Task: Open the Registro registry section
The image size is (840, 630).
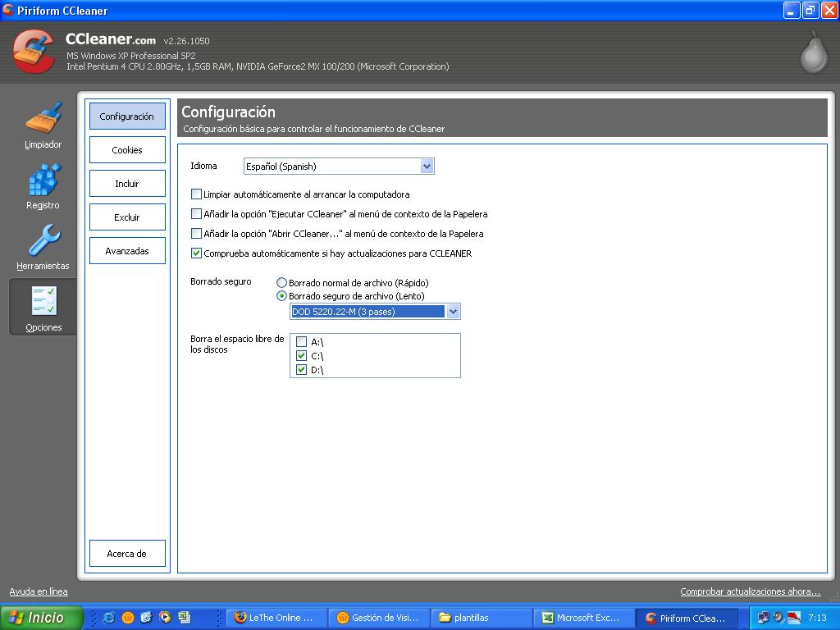Action: click(43, 186)
